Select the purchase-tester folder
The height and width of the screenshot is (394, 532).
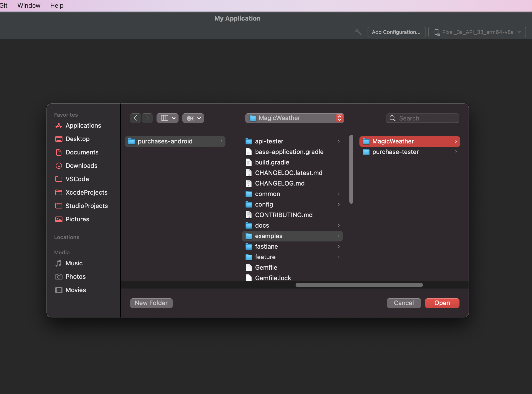click(409, 152)
